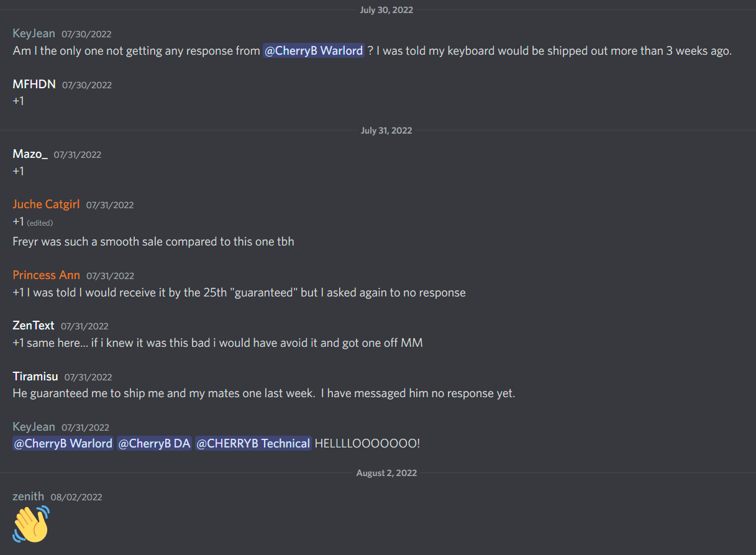The image size is (756, 555).
Task: Open Juche Catgirl's profile
Action: (x=46, y=204)
